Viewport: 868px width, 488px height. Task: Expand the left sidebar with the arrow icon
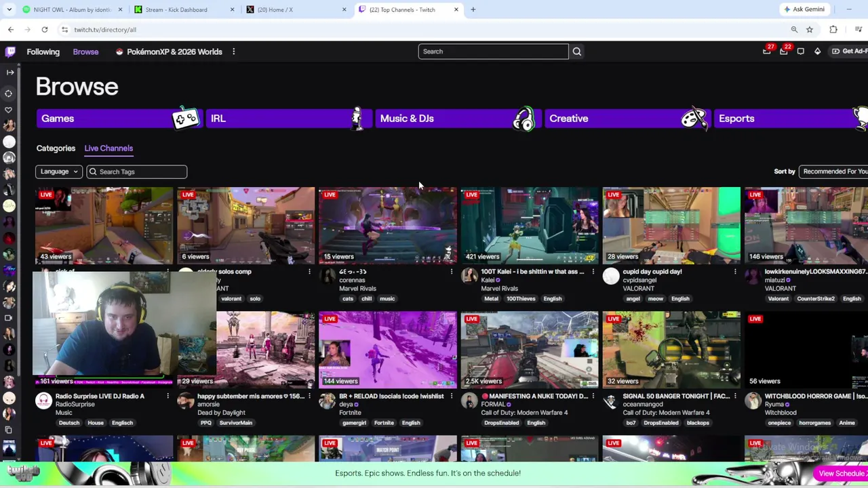(9, 72)
